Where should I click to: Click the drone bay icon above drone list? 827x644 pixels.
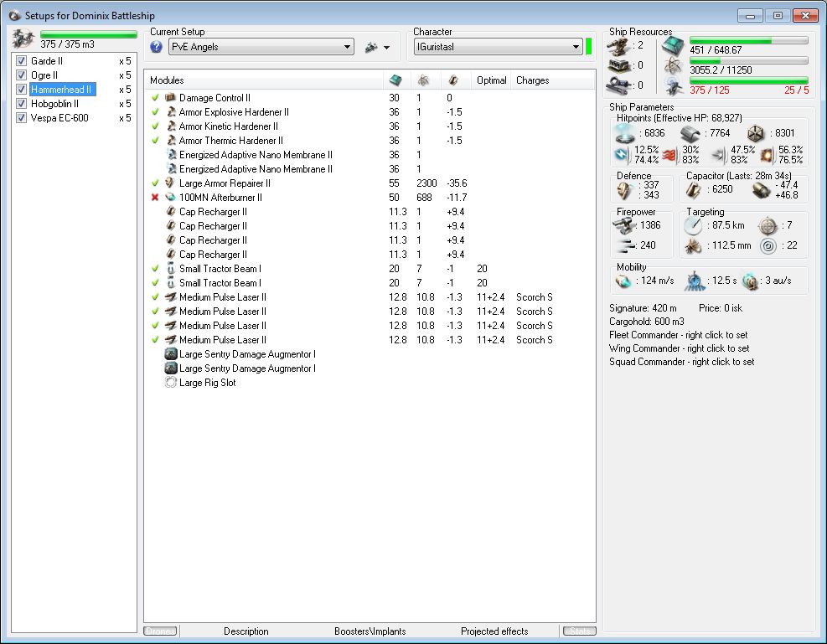pyautogui.click(x=23, y=39)
